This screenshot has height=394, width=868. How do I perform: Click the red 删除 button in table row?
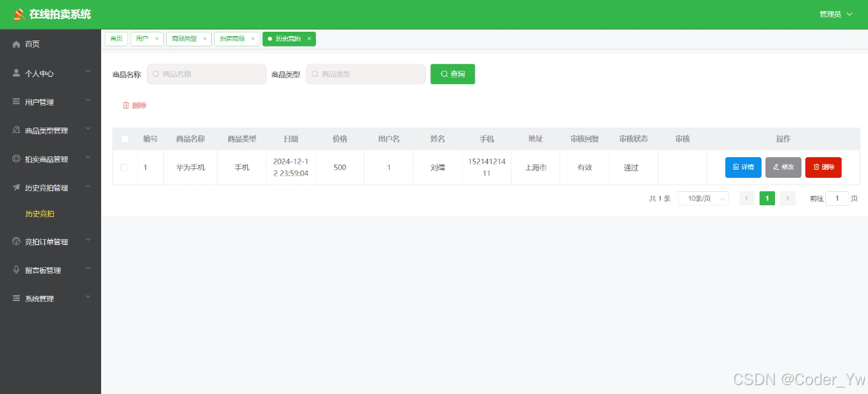click(824, 167)
